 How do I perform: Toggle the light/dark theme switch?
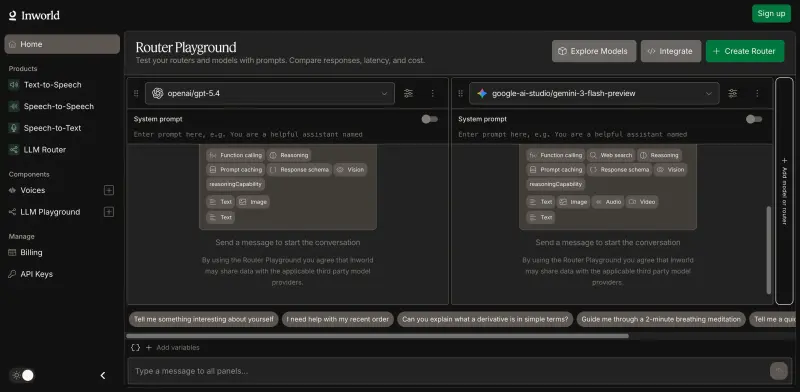pyautogui.click(x=22, y=376)
